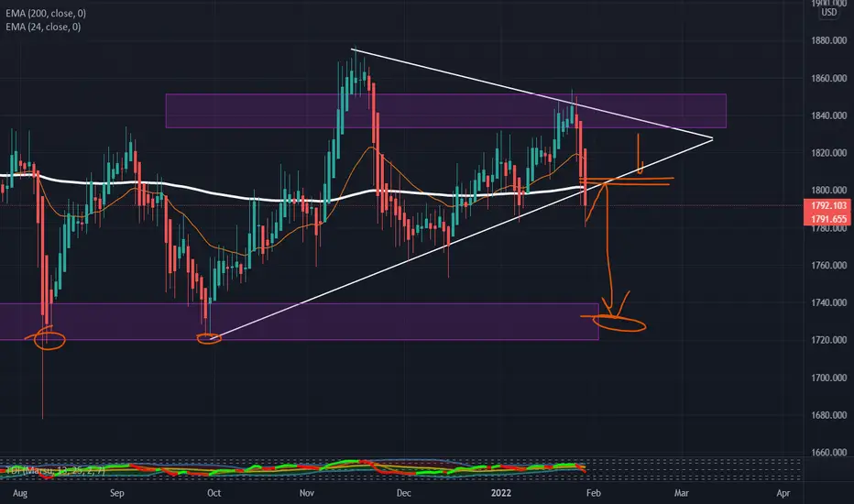Screen dimensions: 854x504
Task: Click the Aug label on time axis
Action: (19, 493)
